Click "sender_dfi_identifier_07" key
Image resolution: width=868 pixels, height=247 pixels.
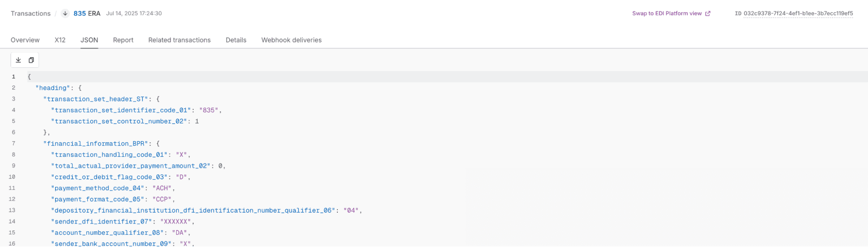[102, 221]
